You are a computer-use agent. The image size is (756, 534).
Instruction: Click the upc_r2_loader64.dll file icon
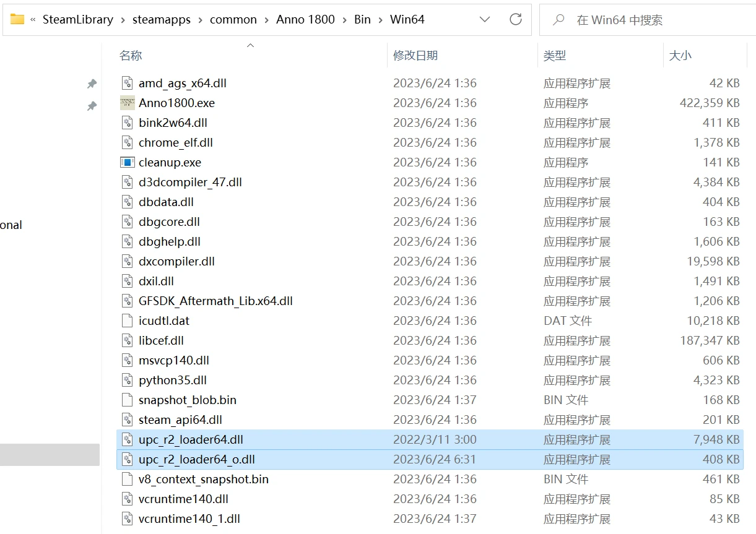pos(127,440)
